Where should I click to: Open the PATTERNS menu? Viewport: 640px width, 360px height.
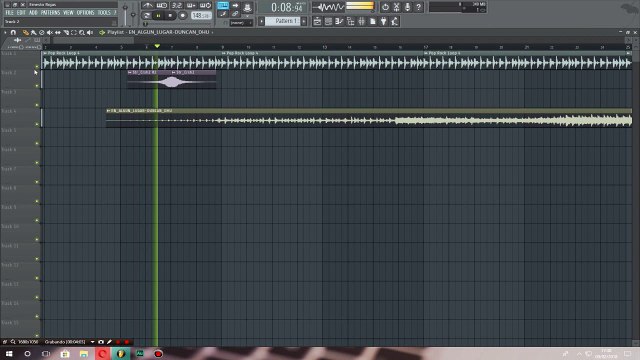click(x=50, y=13)
